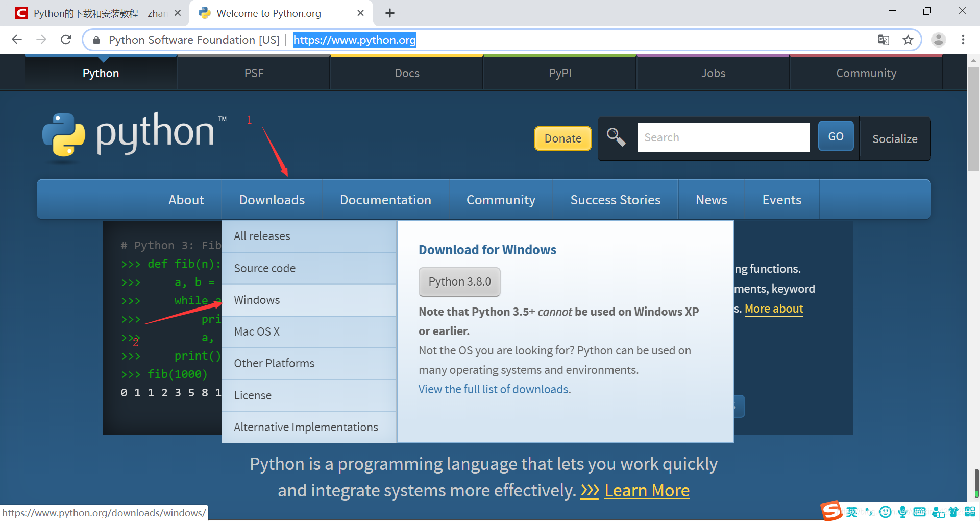Open the Success Stories navigation menu

coord(616,200)
